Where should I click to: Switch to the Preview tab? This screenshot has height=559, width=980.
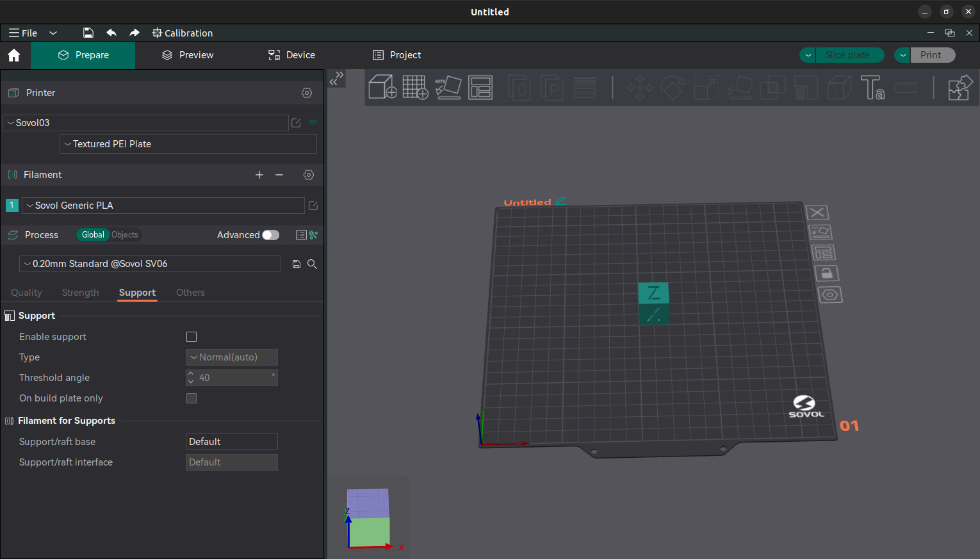coord(188,55)
